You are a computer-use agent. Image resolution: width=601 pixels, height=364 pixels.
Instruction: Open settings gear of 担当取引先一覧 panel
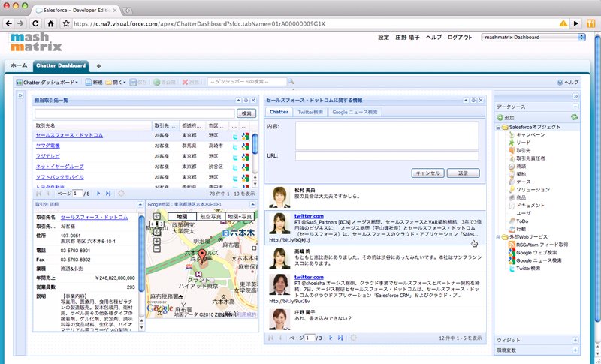coord(246,101)
